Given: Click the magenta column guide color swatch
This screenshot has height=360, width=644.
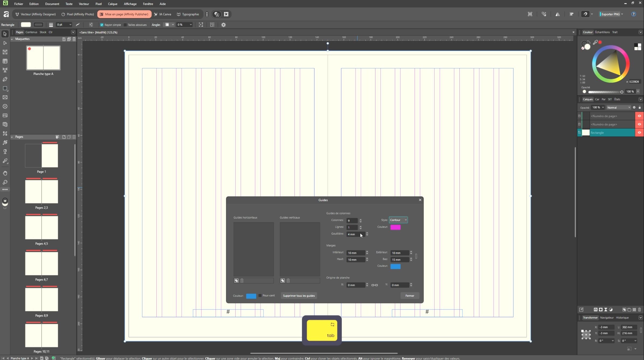Looking at the screenshot, I should point(395,227).
